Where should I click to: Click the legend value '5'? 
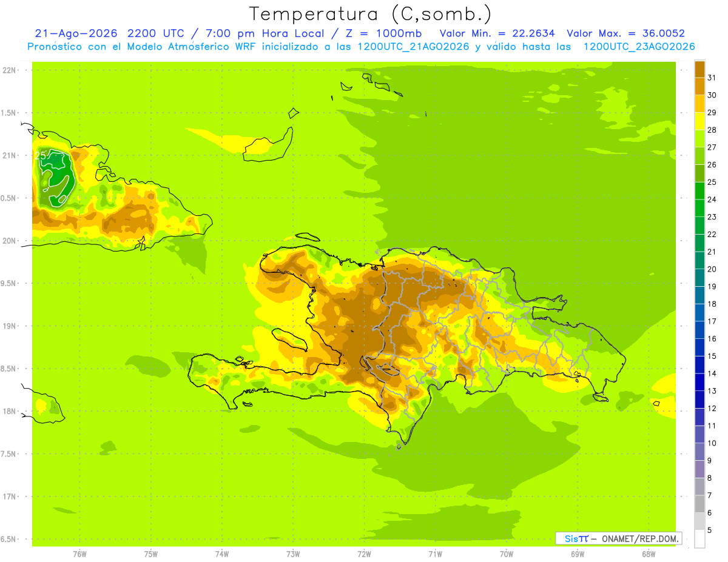(710, 530)
